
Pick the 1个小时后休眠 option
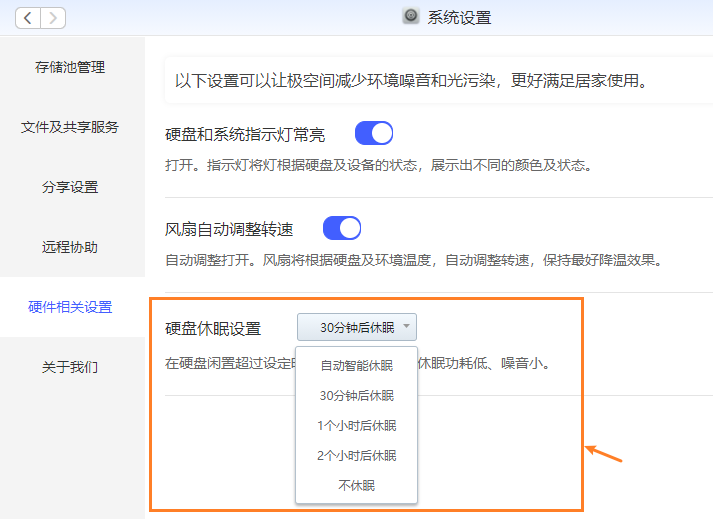pos(356,425)
